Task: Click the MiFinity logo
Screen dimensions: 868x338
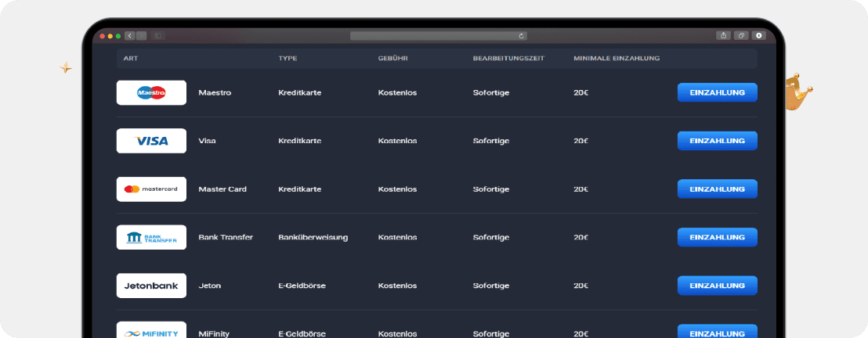Action: (x=151, y=332)
